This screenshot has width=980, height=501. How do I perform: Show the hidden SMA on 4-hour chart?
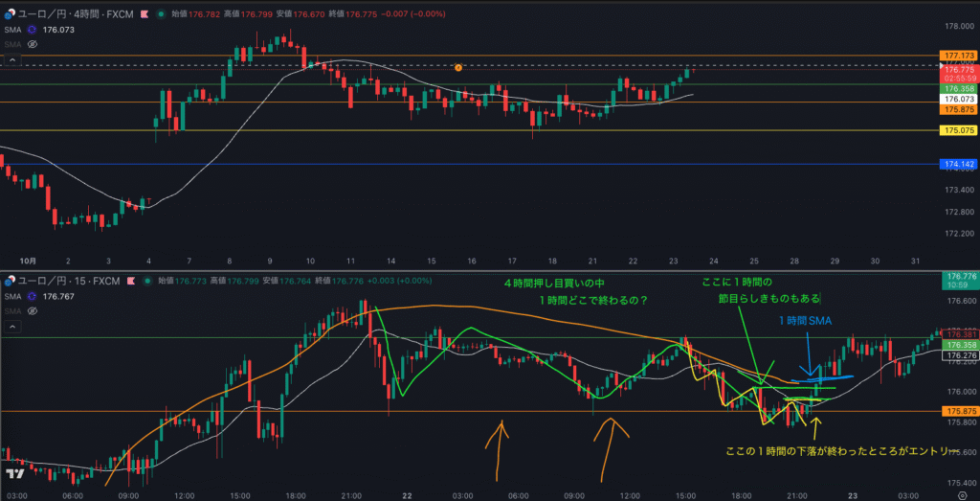pos(32,44)
